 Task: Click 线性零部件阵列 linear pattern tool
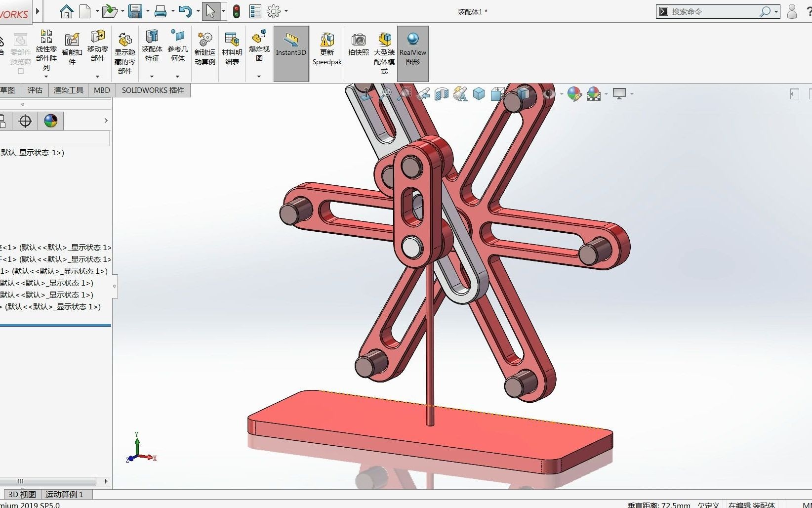click(46, 50)
